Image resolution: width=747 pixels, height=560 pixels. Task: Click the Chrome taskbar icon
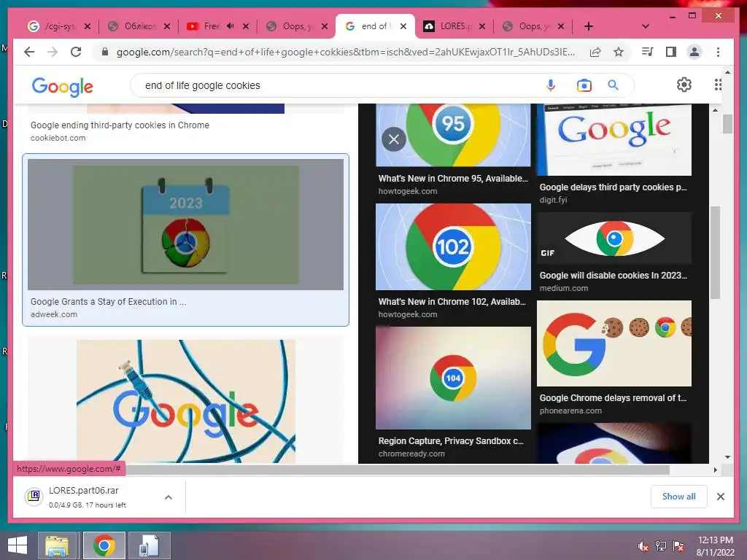click(x=104, y=545)
